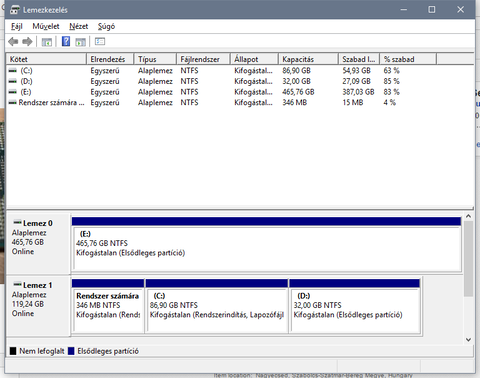Sort by the % szabad column header
480x378 pixels.
click(x=408, y=59)
